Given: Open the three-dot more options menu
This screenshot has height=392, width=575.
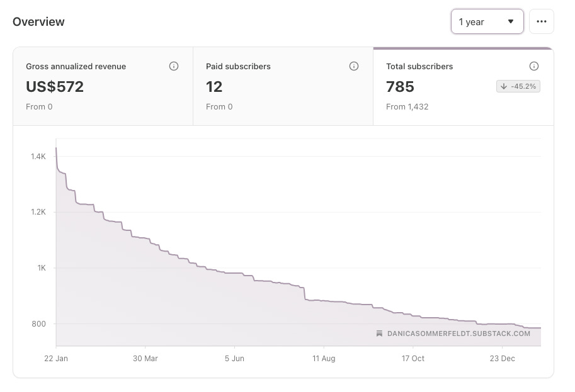Looking at the screenshot, I should (541, 21).
